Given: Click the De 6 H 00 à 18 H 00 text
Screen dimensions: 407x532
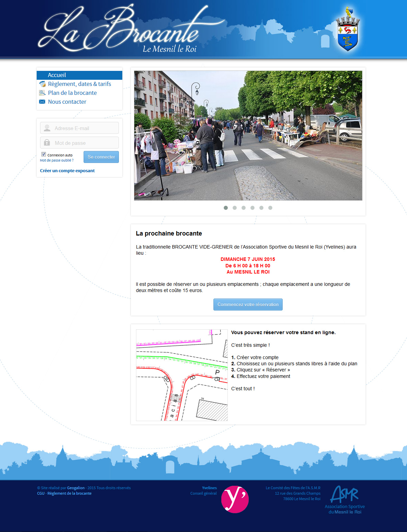Looking at the screenshot, I should 248,266.
